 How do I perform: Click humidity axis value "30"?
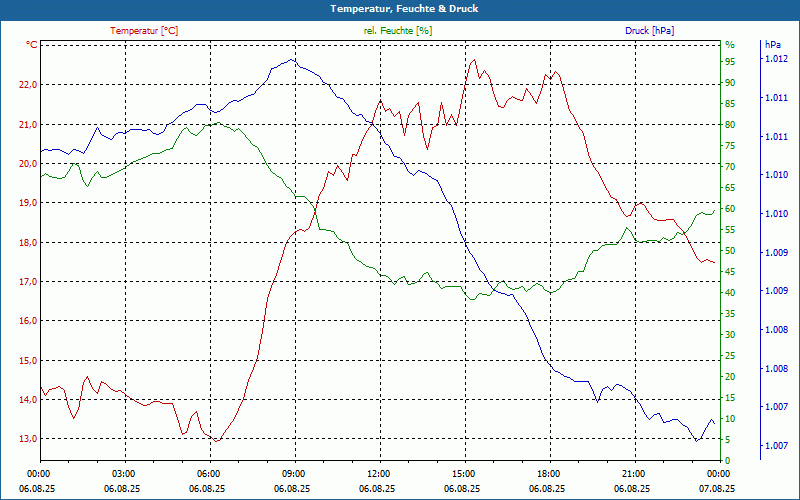(x=730, y=335)
